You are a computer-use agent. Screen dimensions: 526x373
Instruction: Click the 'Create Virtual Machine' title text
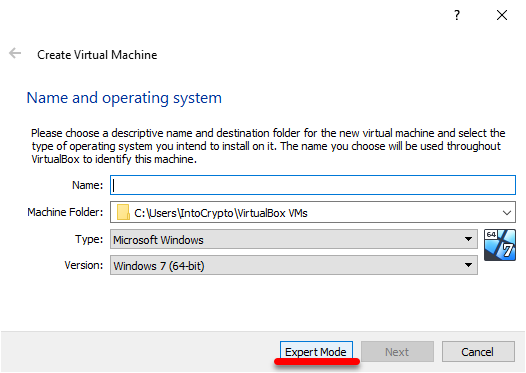pyautogui.click(x=97, y=55)
